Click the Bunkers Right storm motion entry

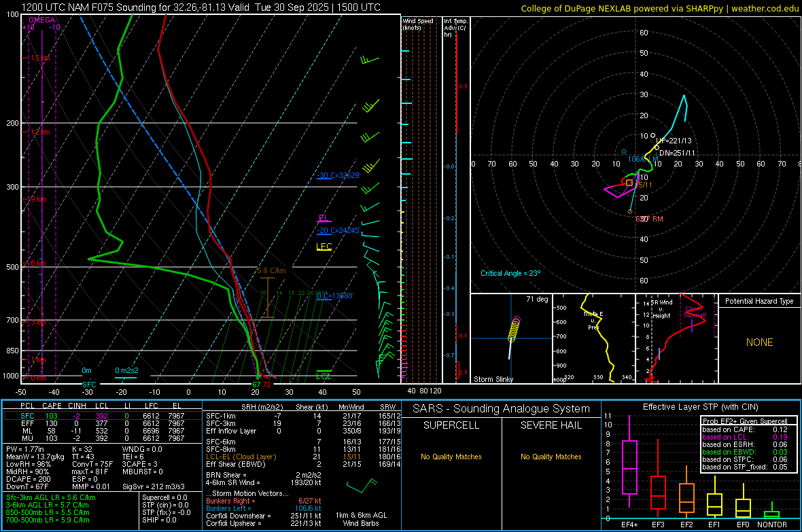coord(264,501)
